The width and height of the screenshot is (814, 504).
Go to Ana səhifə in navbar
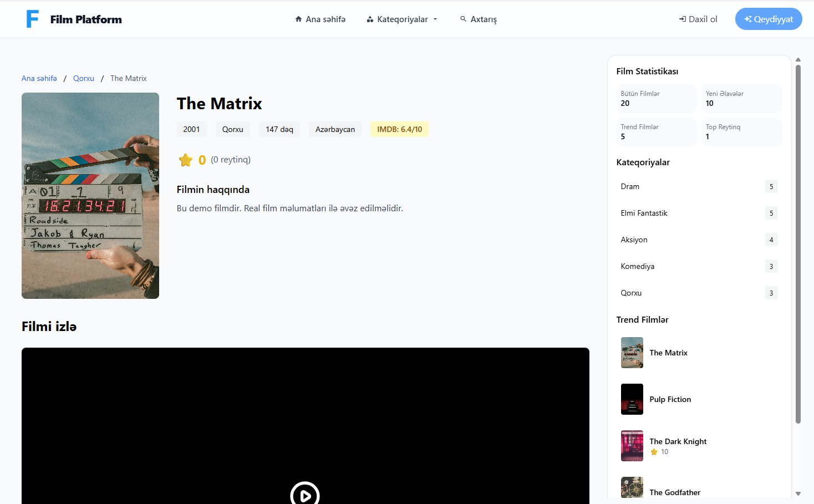click(x=325, y=19)
